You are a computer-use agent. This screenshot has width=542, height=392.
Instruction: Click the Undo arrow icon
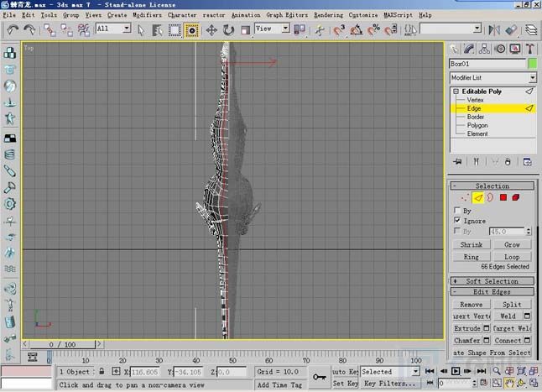[x=13, y=29]
